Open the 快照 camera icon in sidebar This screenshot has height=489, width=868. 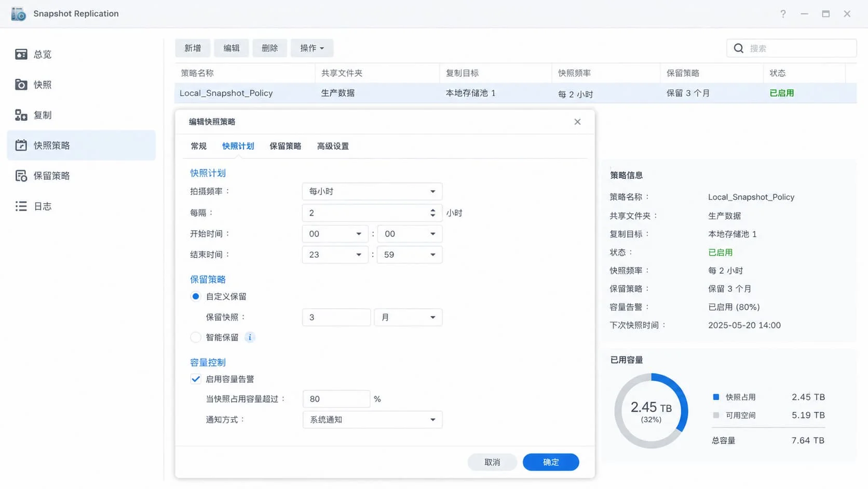click(21, 85)
